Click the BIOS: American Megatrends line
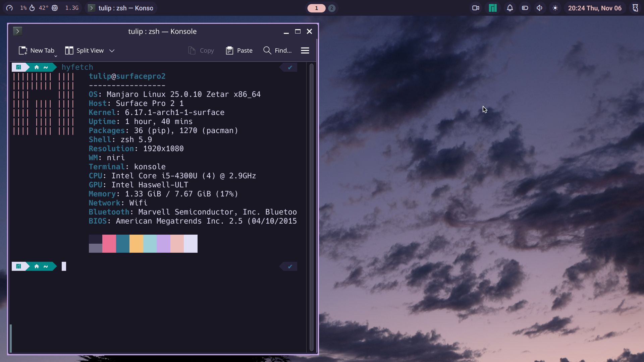 pyautogui.click(x=193, y=221)
